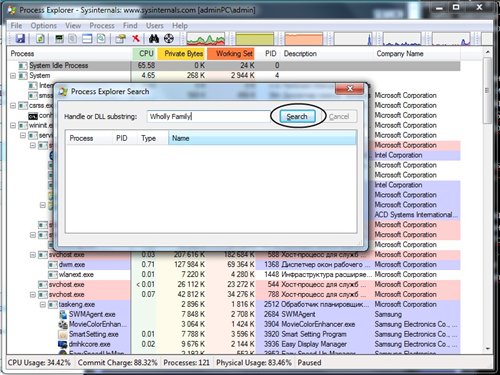The height and width of the screenshot is (375, 500).
Task: Click the Name column in search results
Action: click(262, 138)
